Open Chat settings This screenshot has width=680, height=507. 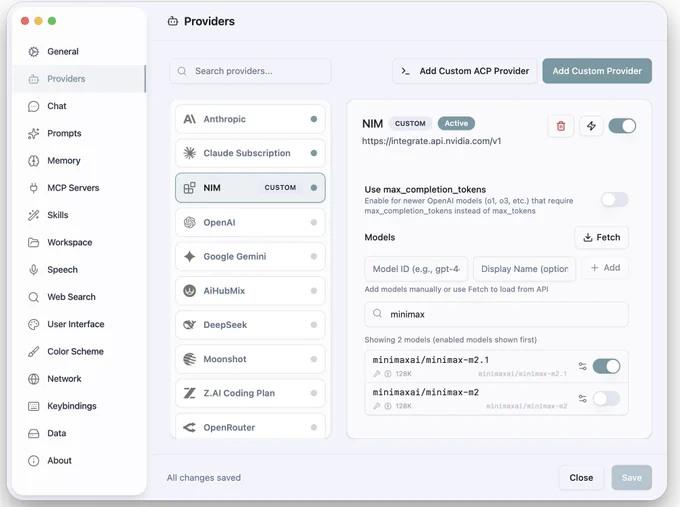tap(79, 106)
